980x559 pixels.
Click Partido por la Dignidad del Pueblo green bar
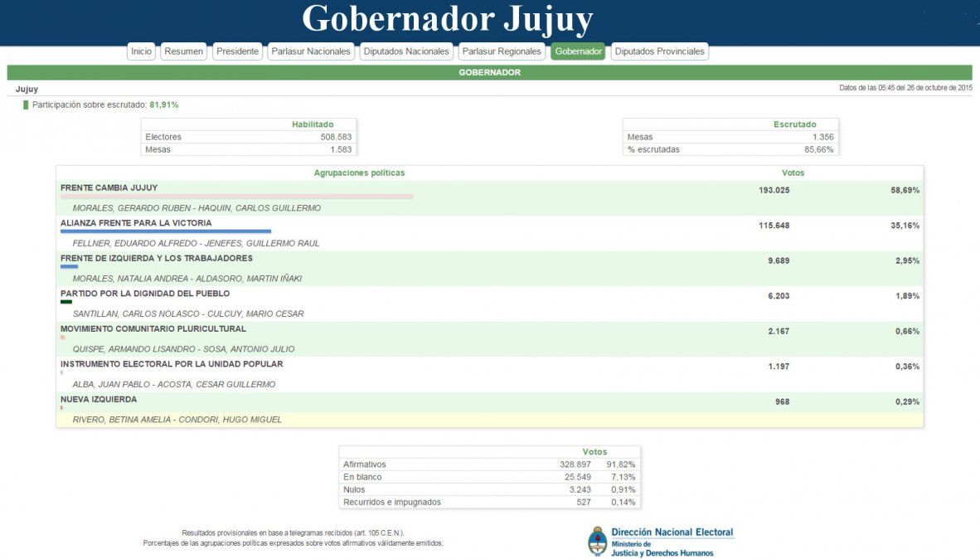click(x=66, y=302)
